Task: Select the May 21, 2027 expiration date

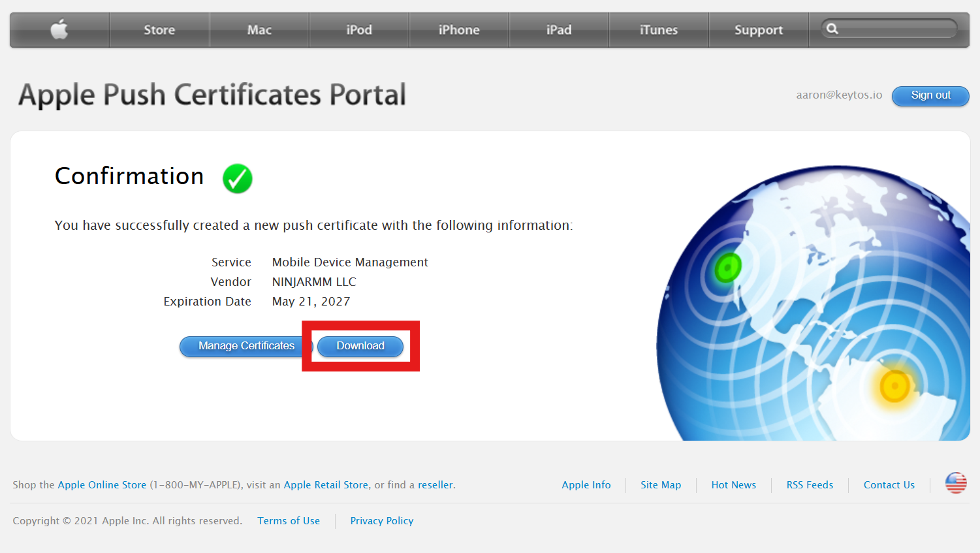Action: (311, 302)
